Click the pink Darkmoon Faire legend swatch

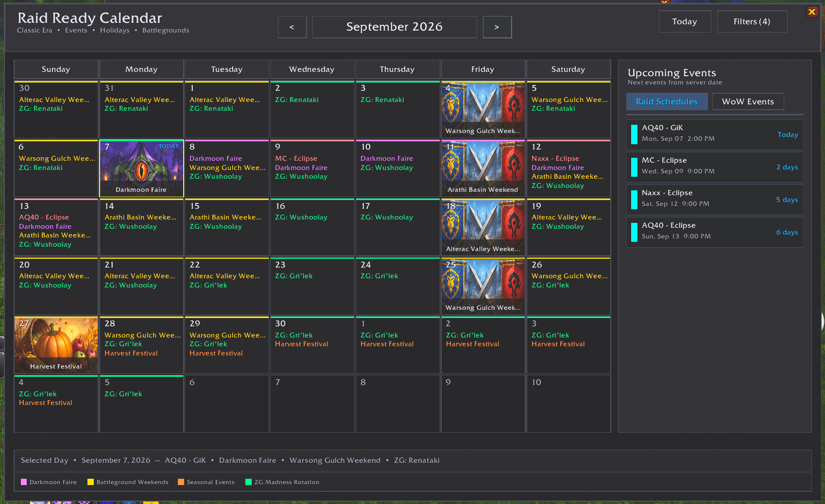(x=24, y=482)
